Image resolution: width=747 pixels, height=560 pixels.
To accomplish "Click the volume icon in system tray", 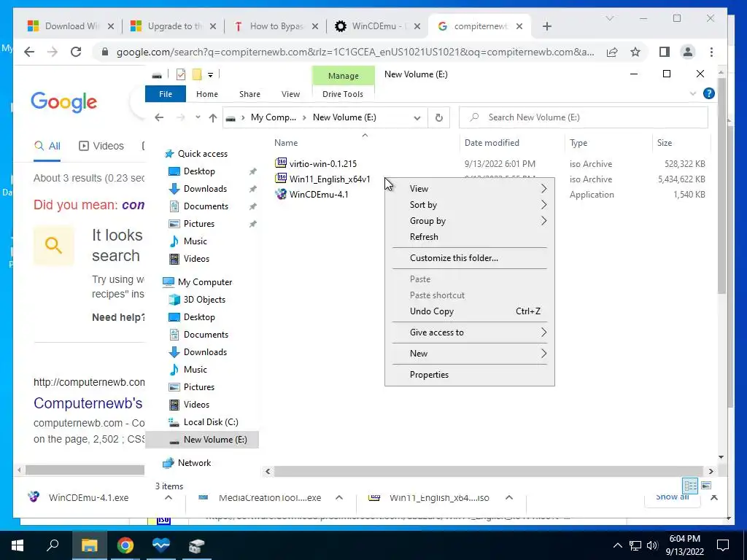I will (652, 545).
